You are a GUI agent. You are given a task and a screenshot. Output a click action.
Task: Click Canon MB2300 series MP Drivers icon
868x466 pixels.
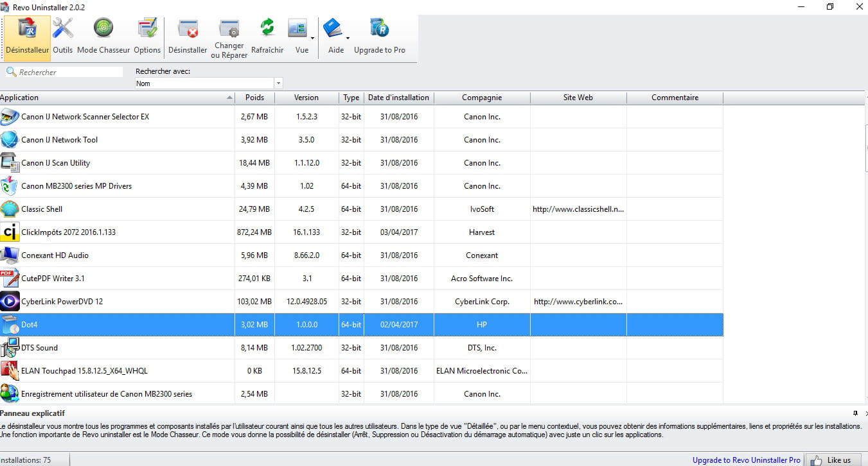10,186
